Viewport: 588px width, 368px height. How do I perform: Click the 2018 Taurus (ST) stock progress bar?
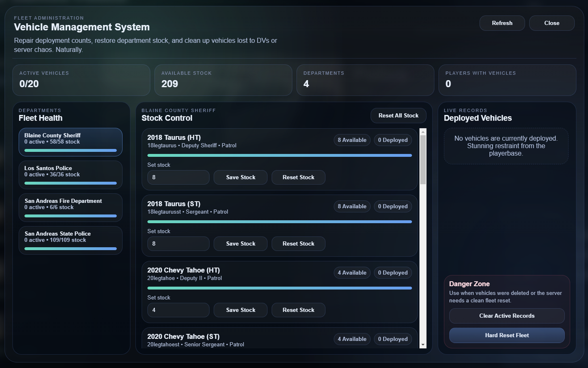tap(279, 222)
